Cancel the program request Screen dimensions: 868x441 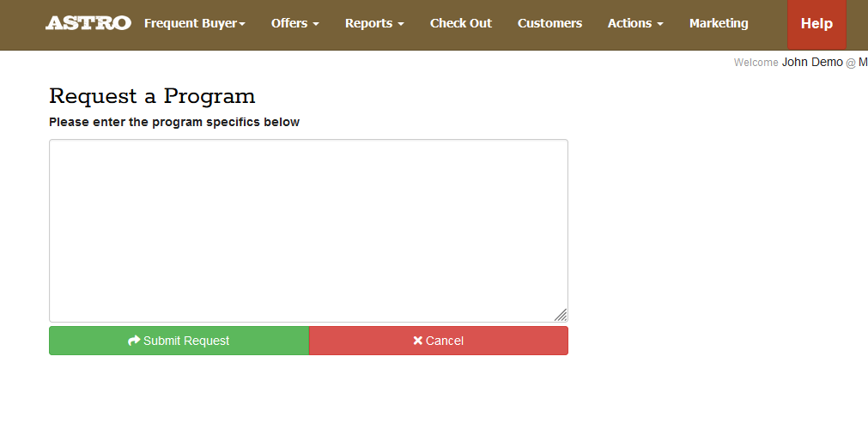(438, 341)
